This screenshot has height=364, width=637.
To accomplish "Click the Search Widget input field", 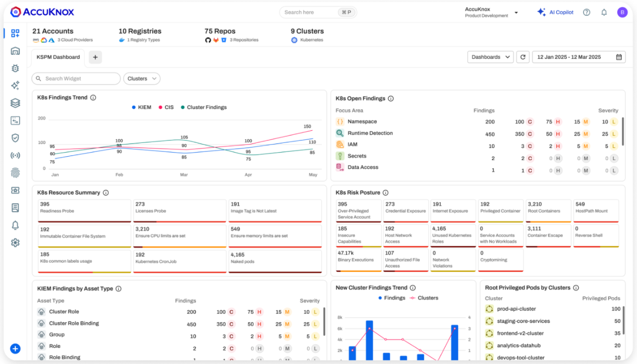I will [76, 79].
